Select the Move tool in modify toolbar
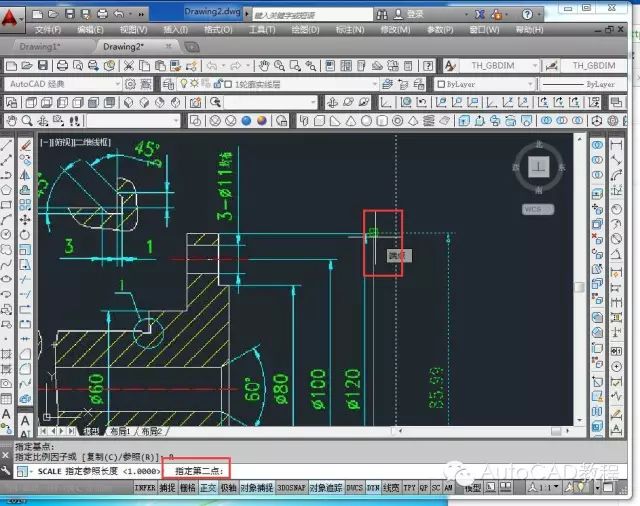 [25, 220]
